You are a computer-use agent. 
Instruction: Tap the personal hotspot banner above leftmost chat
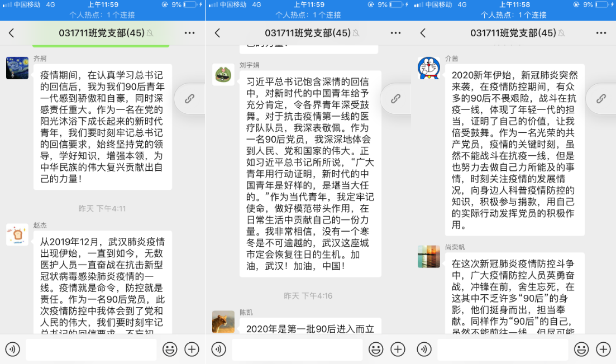coord(102,15)
